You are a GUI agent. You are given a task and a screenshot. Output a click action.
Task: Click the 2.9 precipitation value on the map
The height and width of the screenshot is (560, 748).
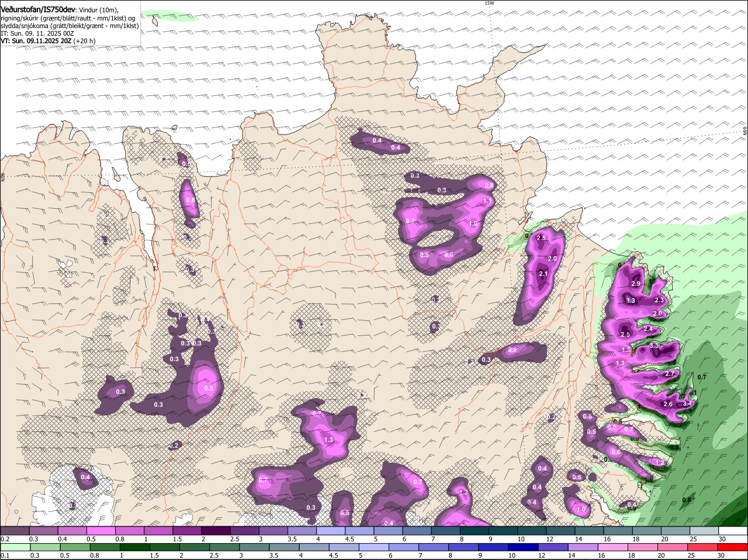[x=636, y=284]
